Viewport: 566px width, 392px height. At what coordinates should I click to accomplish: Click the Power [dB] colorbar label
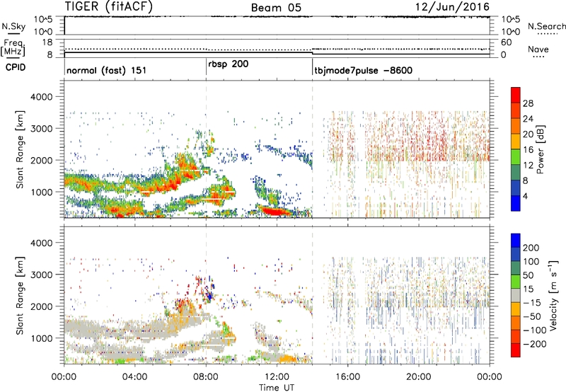point(540,149)
